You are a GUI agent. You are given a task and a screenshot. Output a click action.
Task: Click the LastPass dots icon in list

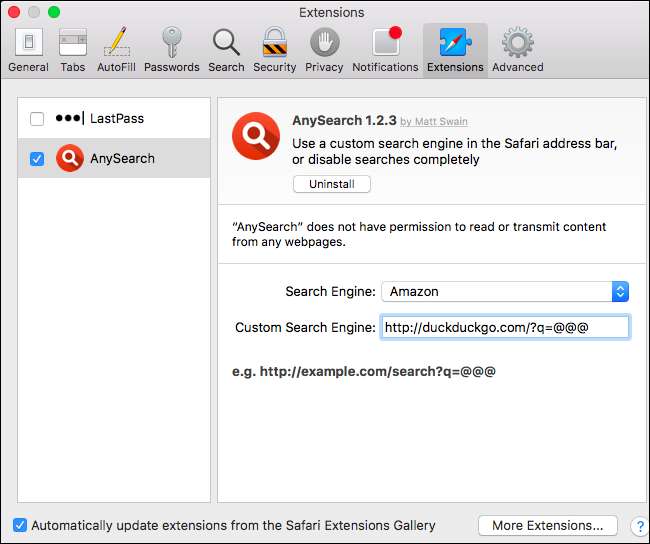70,118
